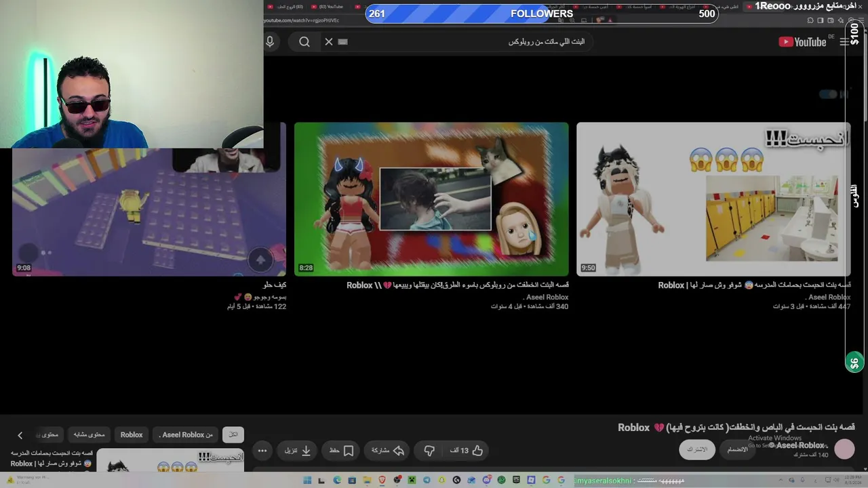
Task: Open the recommended video thumbnail below the chips
Action: click(171, 460)
